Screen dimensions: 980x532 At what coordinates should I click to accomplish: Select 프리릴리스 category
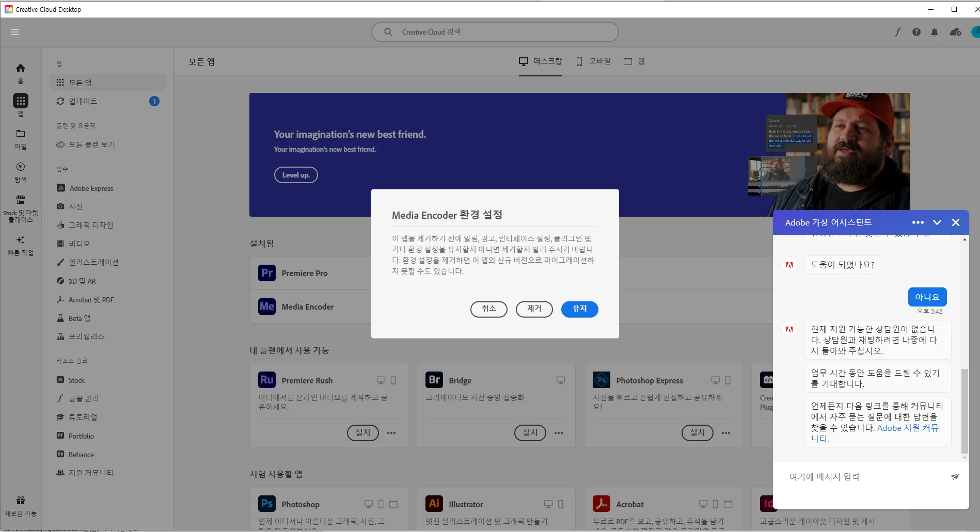(108, 336)
